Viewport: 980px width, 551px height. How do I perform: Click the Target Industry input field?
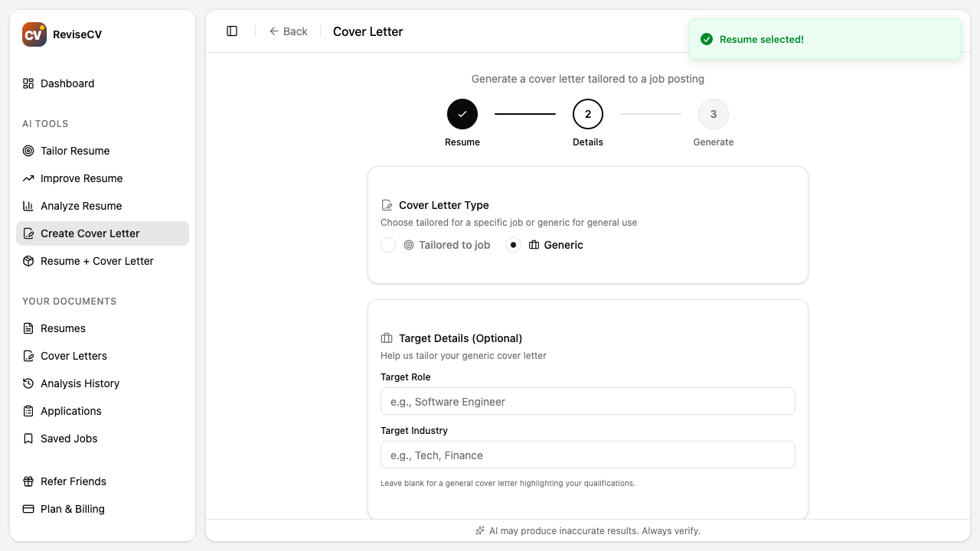pos(588,455)
